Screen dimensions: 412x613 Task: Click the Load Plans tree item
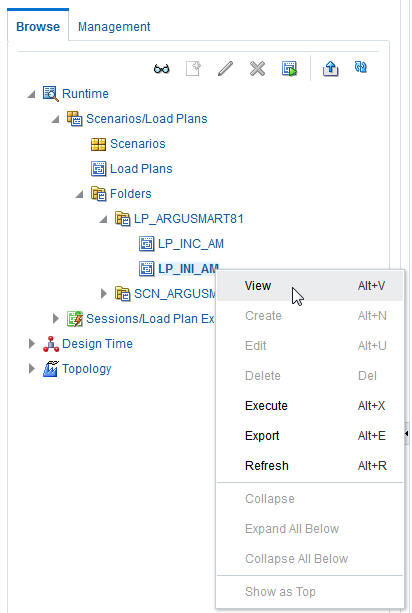click(x=141, y=169)
